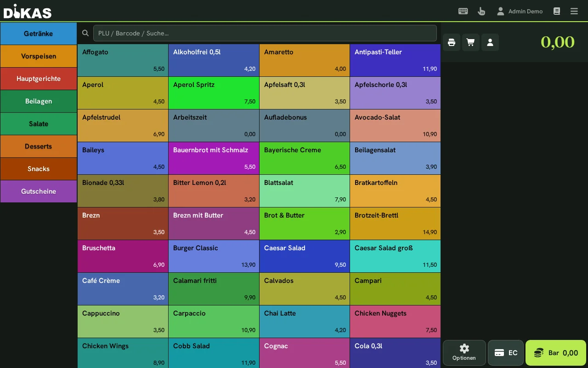Image resolution: width=588 pixels, height=368 pixels.
Task: Add Bayerische Creme item
Action: click(305, 158)
